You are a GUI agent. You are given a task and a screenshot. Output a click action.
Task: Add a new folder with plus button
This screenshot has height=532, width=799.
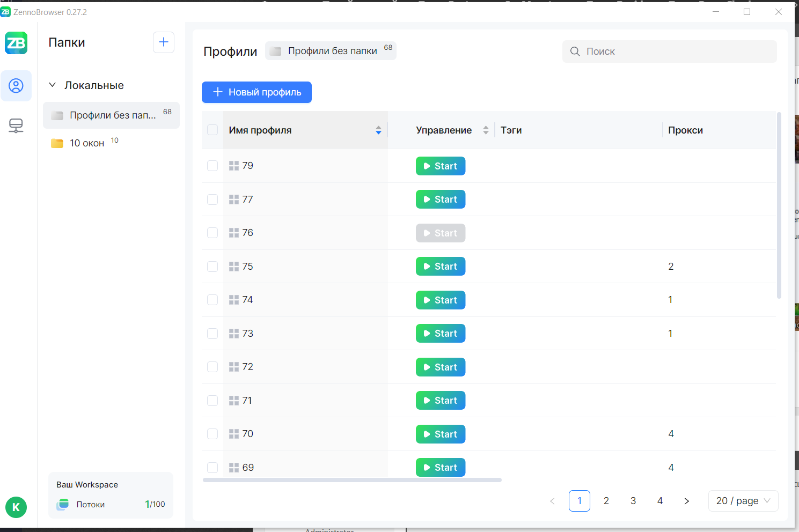pyautogui.click(x=164, y=42)
